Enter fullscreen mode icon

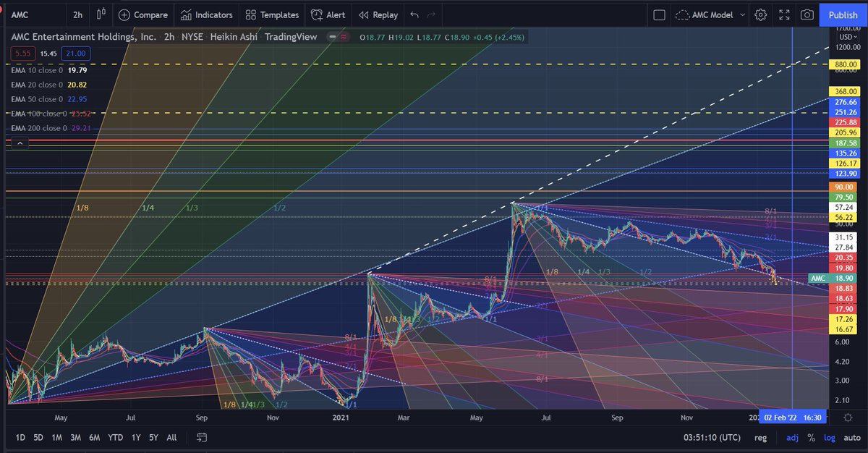click(784, 14)
